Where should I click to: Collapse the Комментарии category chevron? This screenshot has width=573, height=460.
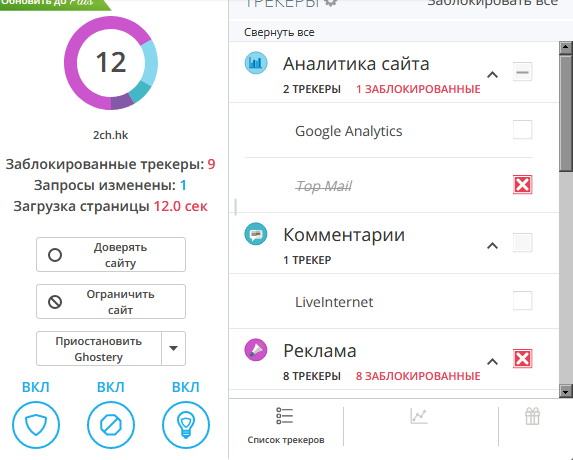(x=493, y=246)
